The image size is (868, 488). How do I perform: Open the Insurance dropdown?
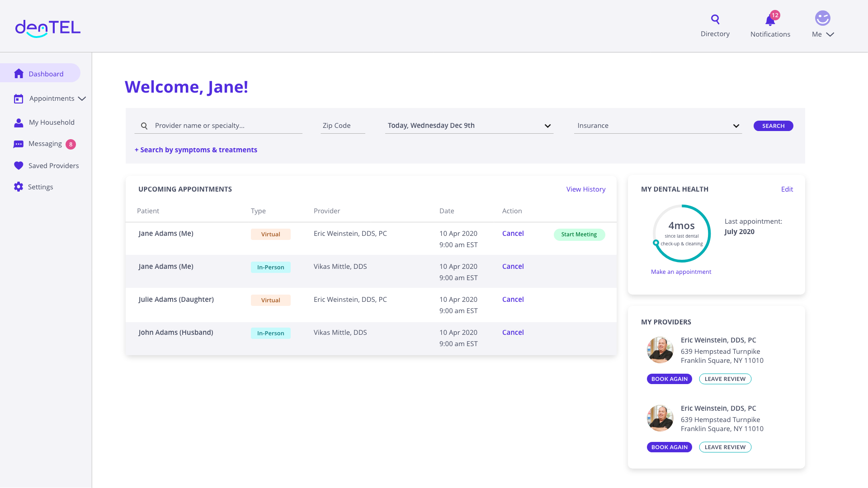[x=736, y=126]
